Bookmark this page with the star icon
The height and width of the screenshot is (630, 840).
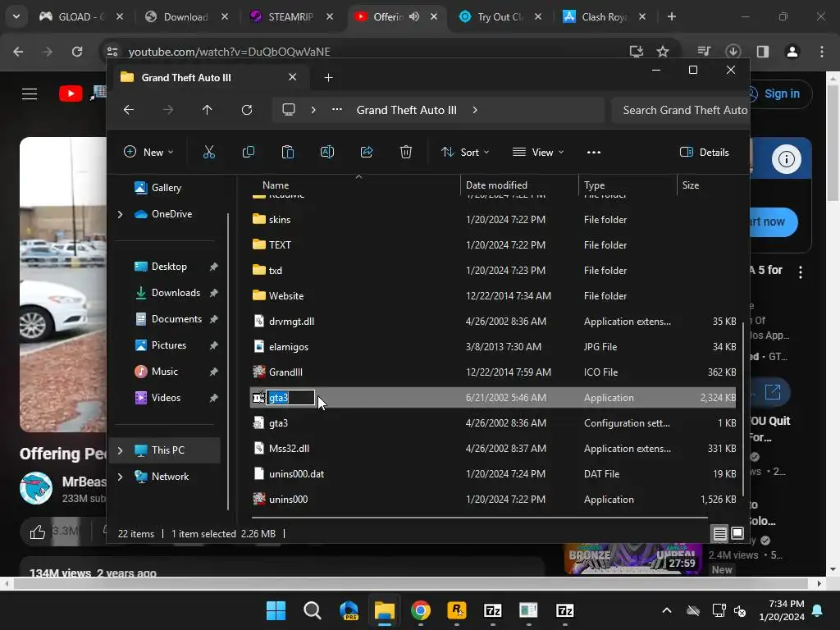click(x=663, y=52)
